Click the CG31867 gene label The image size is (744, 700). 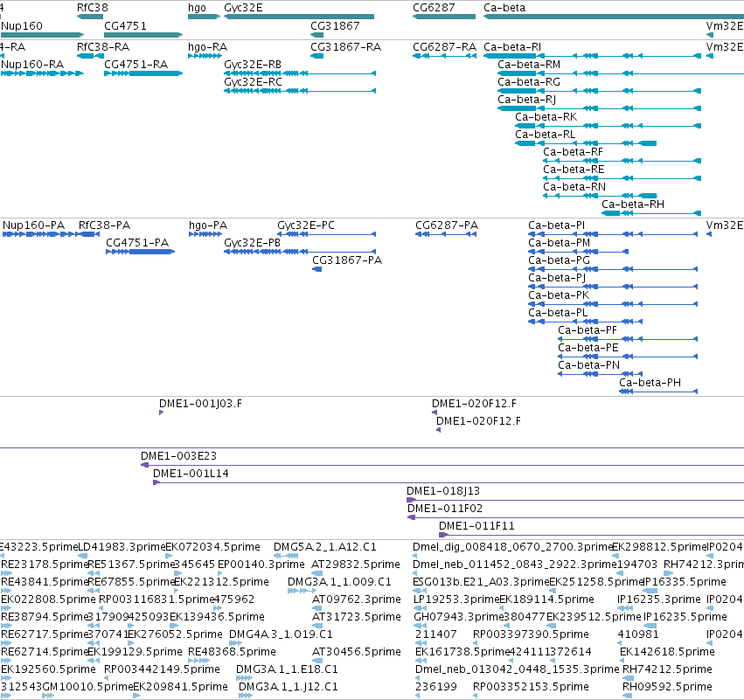click(x=335, y=25)
